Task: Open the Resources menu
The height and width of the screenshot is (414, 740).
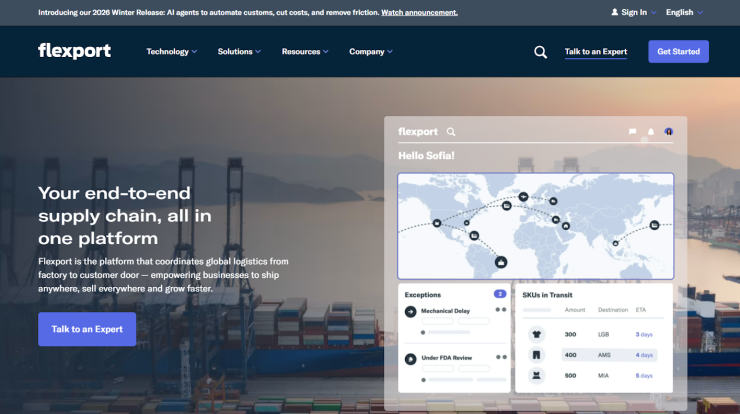Action: point(305,51)
